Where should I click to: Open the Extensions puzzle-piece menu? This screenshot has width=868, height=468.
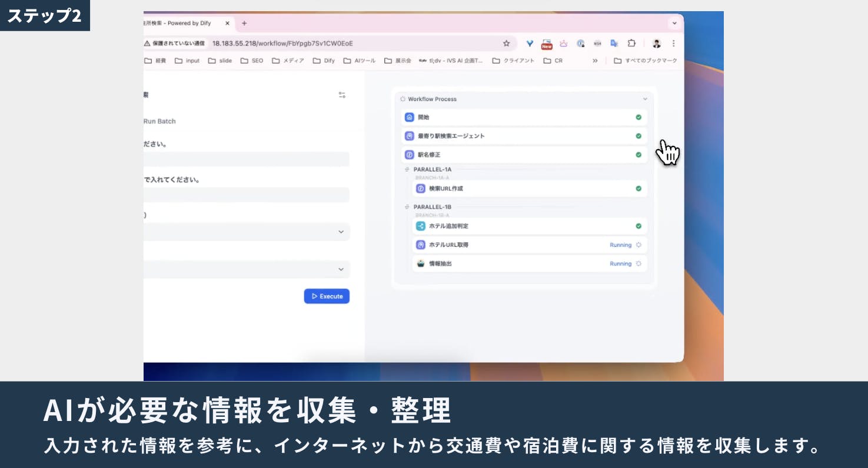coord(631,44)
